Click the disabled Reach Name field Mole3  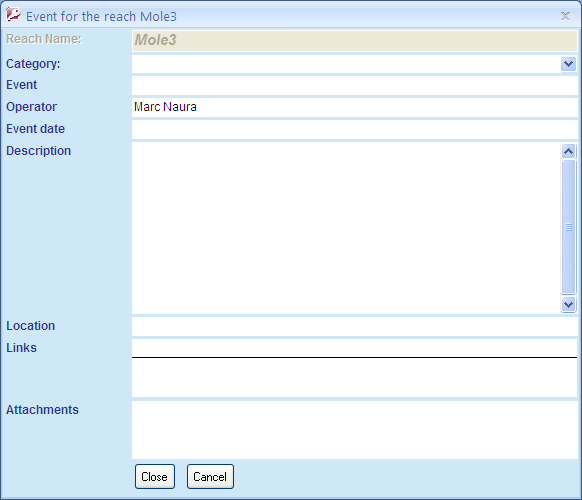point(354,40)
